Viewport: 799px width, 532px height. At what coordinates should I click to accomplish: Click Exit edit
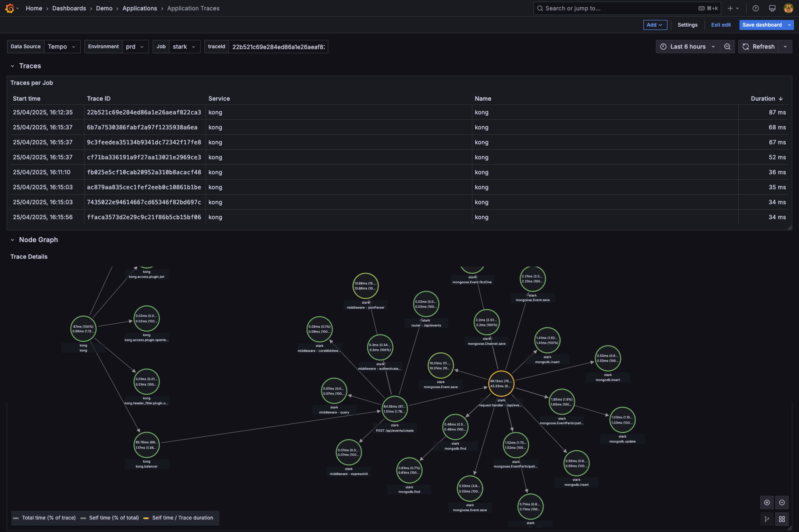[721, 25]
